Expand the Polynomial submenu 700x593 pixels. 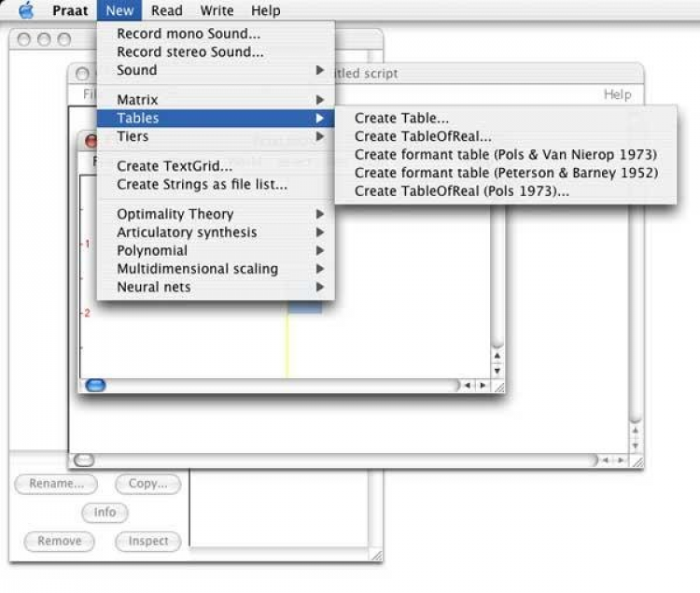pyautogui.click(x=216, y=250)
